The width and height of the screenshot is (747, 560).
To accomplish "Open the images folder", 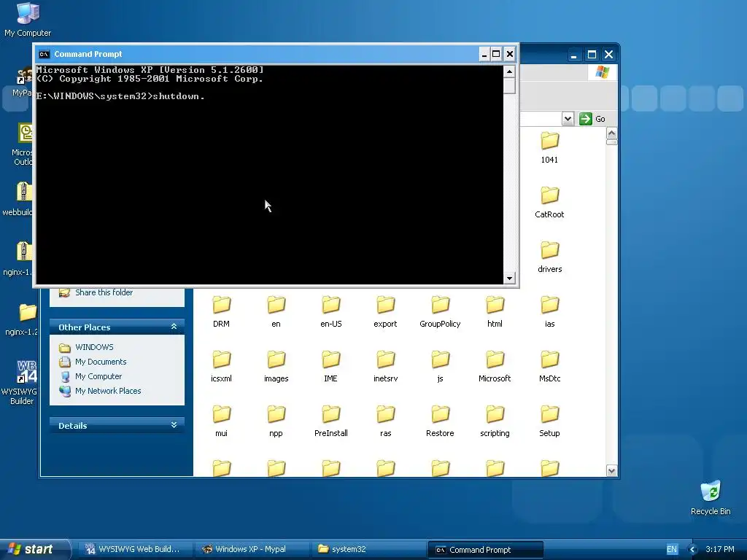I will click(x=276, y=367).
